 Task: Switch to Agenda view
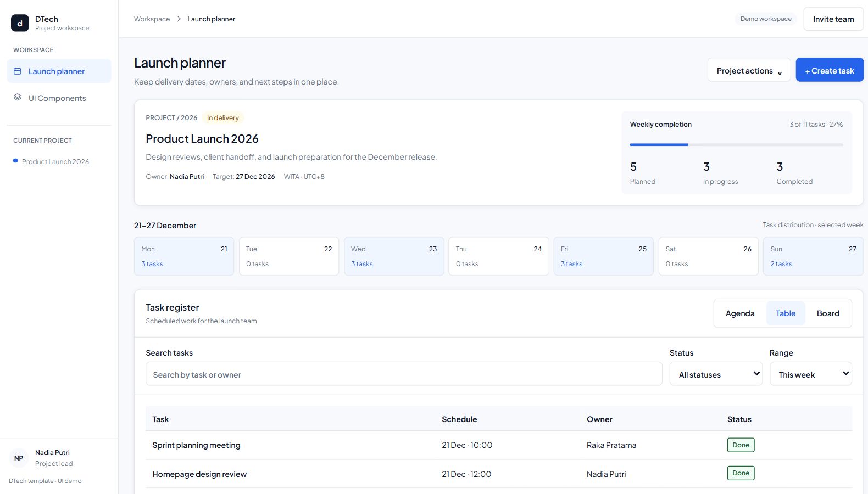click(740, 313)
